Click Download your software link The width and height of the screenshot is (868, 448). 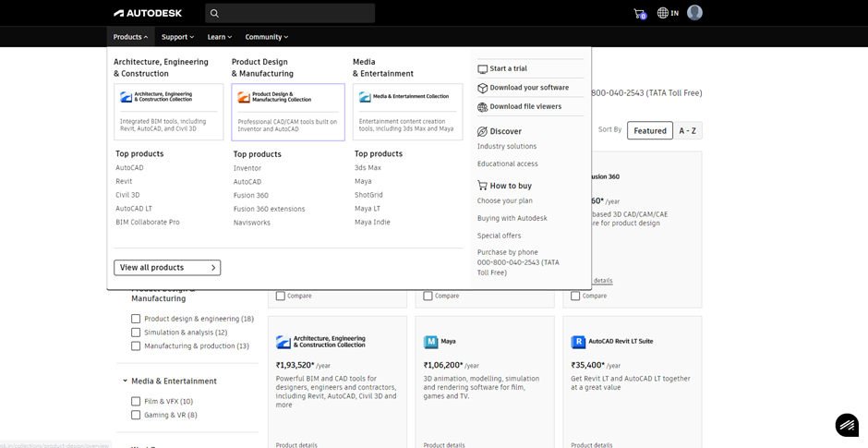529,88
